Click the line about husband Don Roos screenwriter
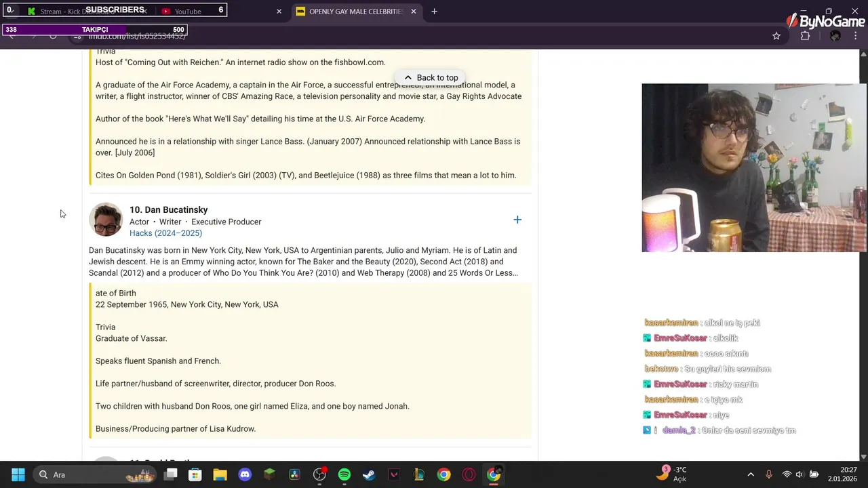 (x=216, y=384)
